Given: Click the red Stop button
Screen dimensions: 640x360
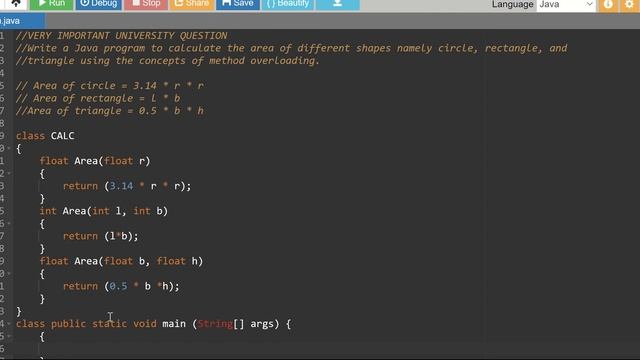Looking at the screenshot, I should (x=146, y=4).
